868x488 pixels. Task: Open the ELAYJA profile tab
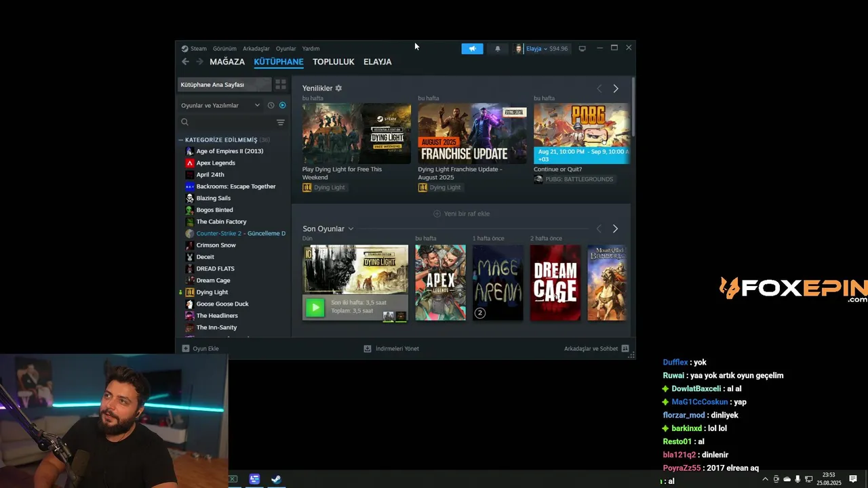coord(378,62)
